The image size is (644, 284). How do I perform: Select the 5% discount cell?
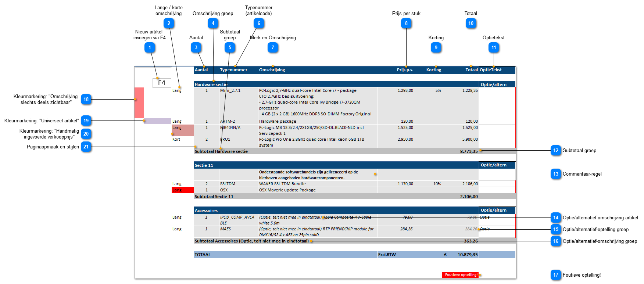pyautogui.click(x=438, y=90)
